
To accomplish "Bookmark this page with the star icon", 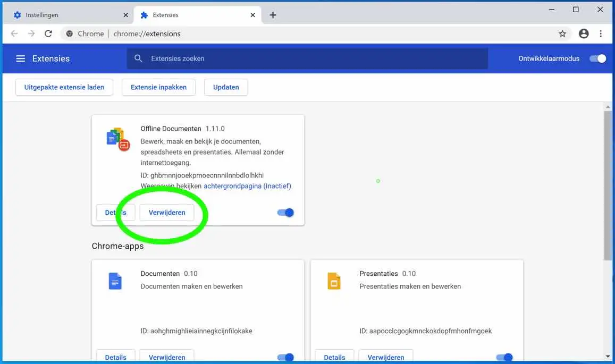I will click(x=562, y=33).
